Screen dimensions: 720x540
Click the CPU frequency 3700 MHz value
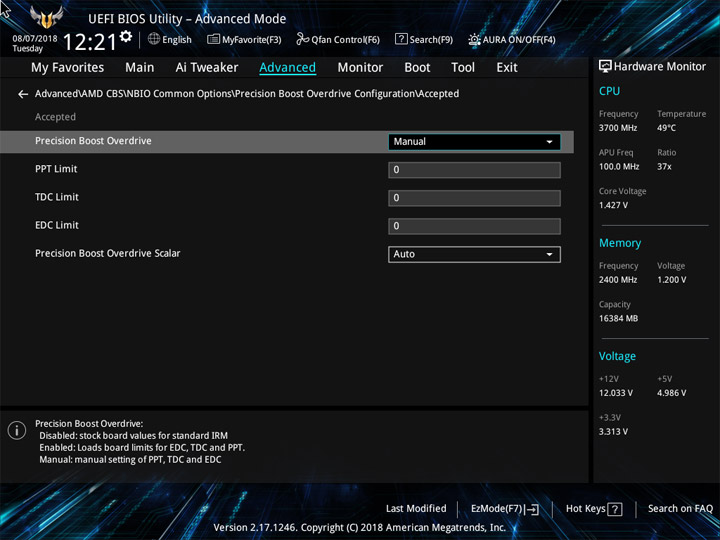coord(618,128)
